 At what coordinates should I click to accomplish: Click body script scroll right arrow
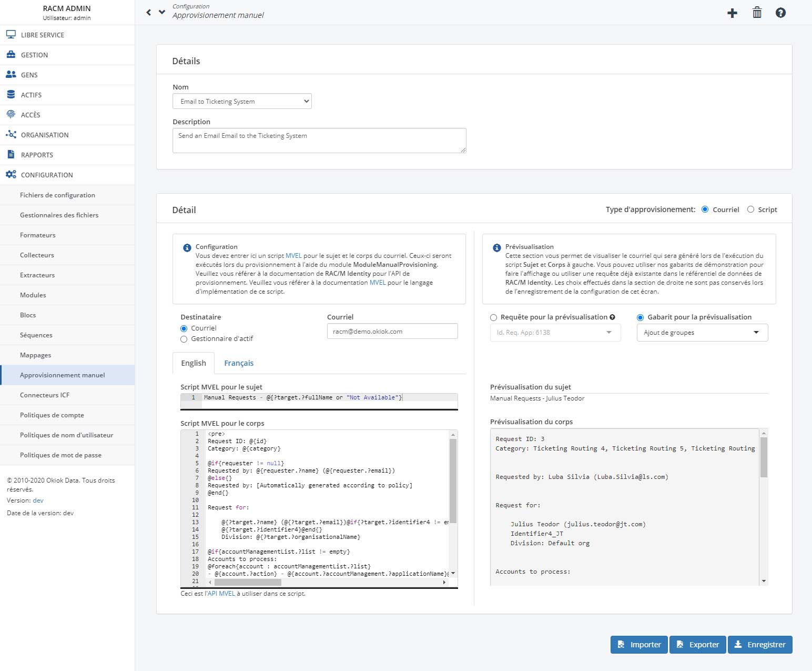pos(444,582)
